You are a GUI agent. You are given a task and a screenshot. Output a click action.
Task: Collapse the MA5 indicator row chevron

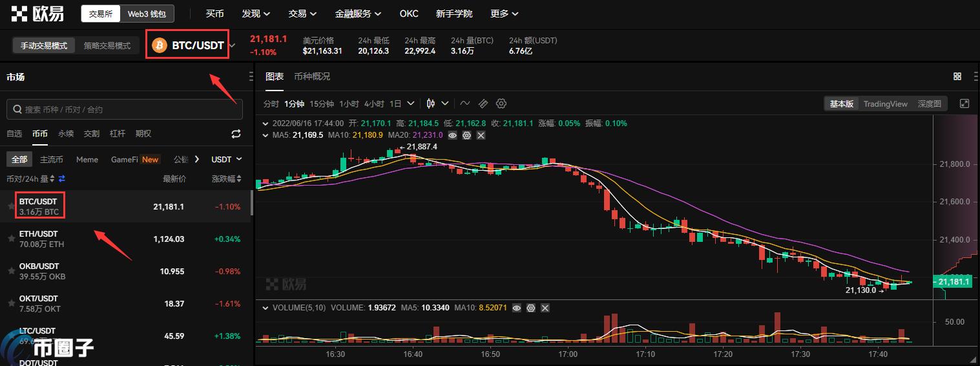[266, 135]
